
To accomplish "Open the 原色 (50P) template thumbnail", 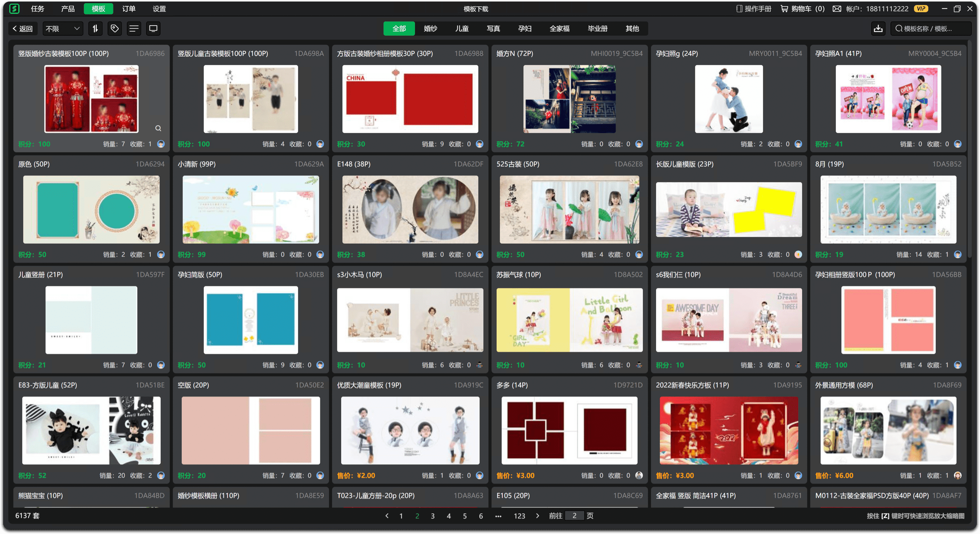I will tap(91, 209).
